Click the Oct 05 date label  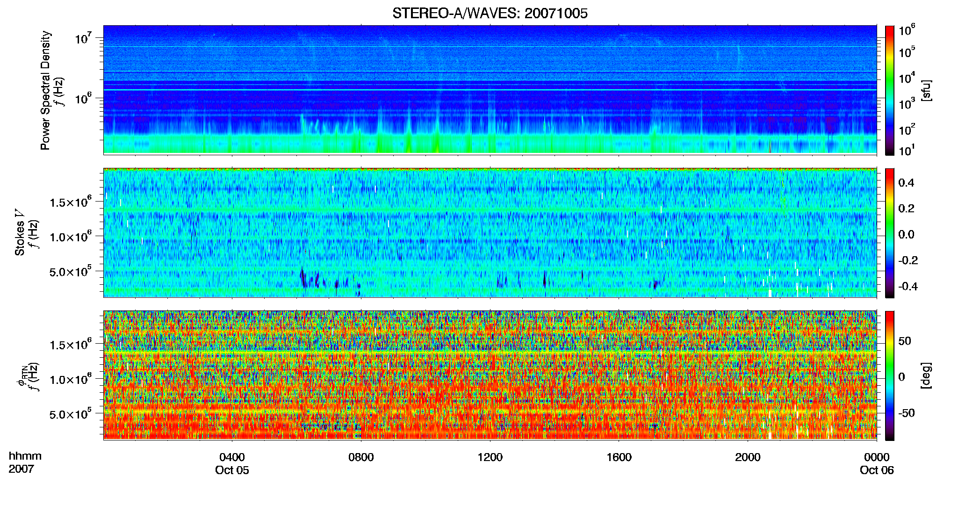pyautogui.click(x=232, y=470)
